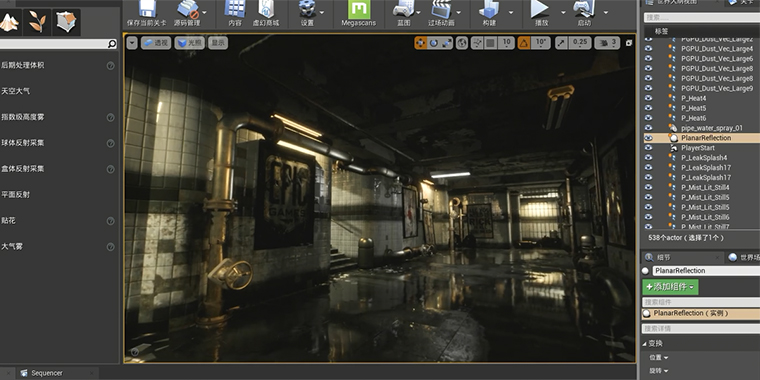The width and height of the screenshot is (760, 380).
Task: Select the rotate gizmo tool in viewport
Action: [434, 43]
